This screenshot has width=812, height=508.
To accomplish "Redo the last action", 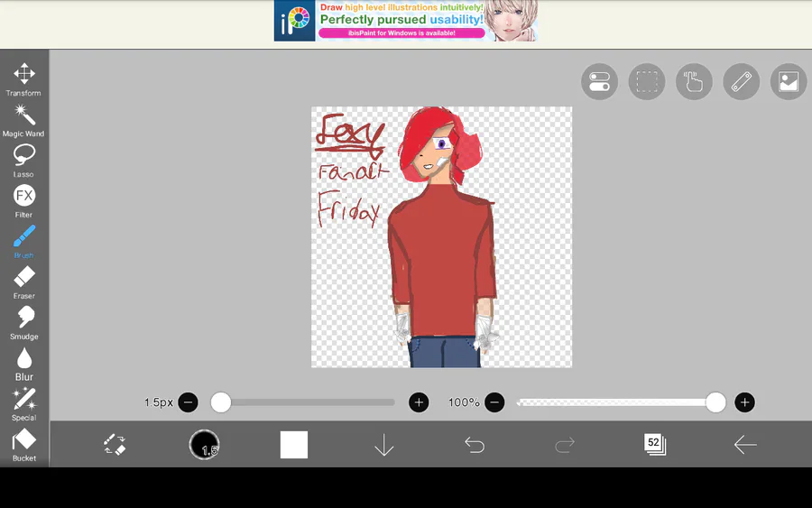I will (x=565, y=445).
